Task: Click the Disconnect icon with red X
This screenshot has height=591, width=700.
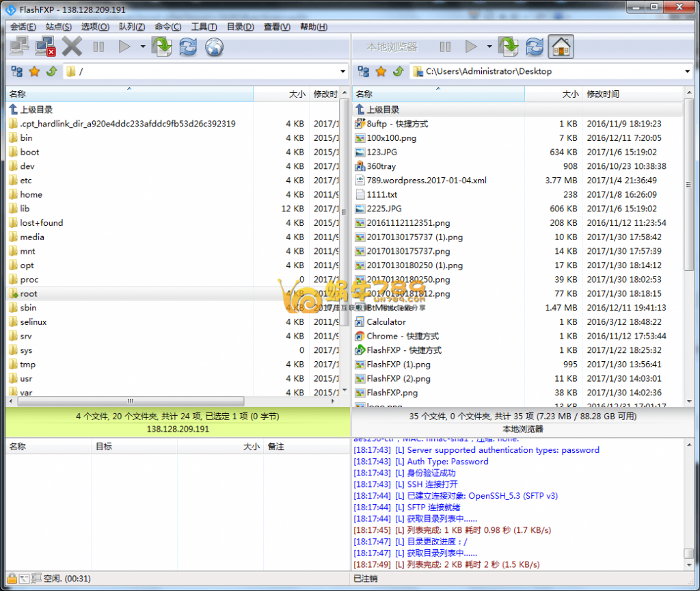Action: (46, 47)
